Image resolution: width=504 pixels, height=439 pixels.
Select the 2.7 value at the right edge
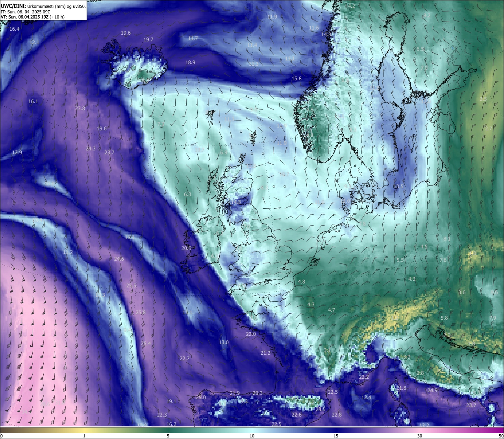coord(488,129)
